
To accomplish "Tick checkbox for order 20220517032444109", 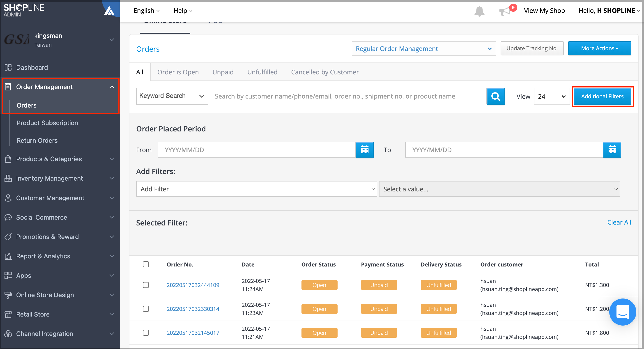I will point(146,285).
